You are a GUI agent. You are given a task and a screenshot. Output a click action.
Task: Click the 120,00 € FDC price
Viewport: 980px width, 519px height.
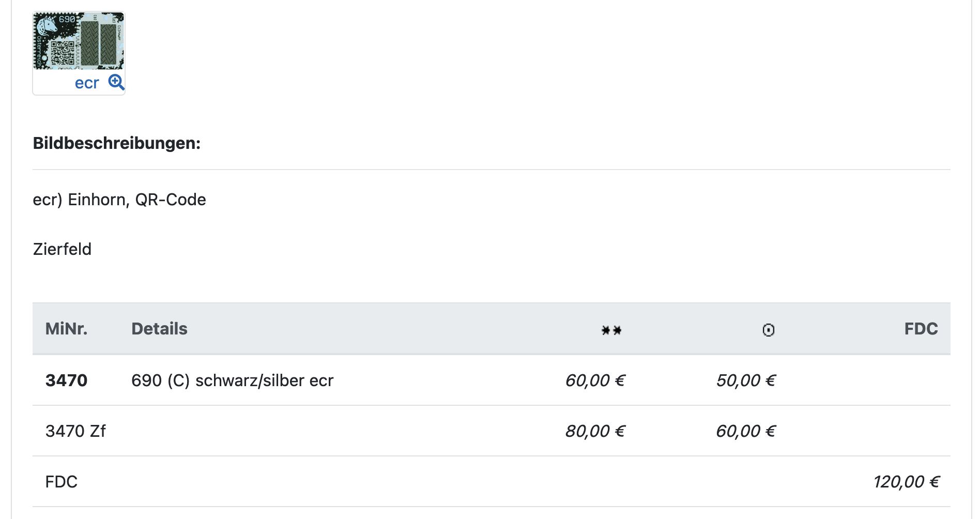tap(906, 482)
